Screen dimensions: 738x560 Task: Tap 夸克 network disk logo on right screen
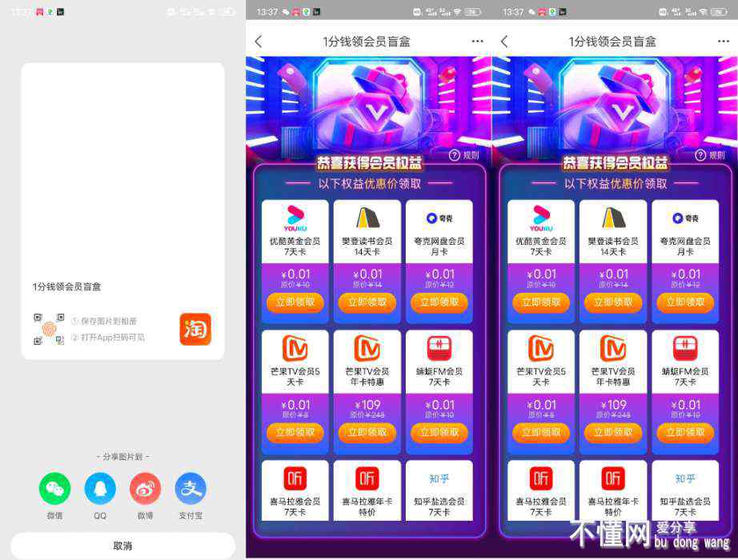tap(685, 218)
